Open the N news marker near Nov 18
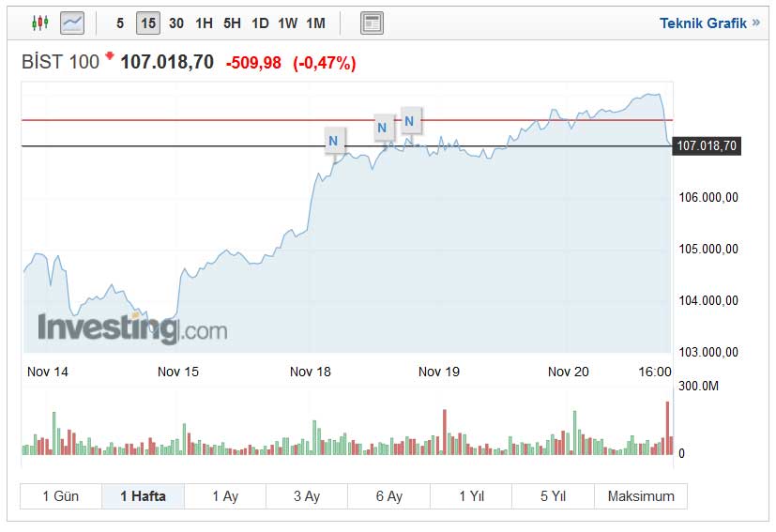 pos(334,141)
